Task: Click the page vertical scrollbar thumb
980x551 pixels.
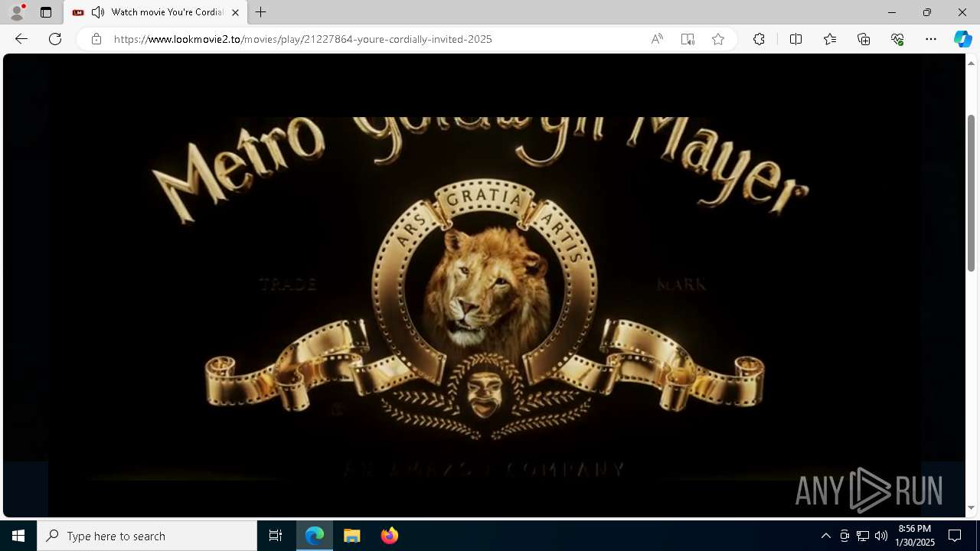Action: (x=971, y=193)
